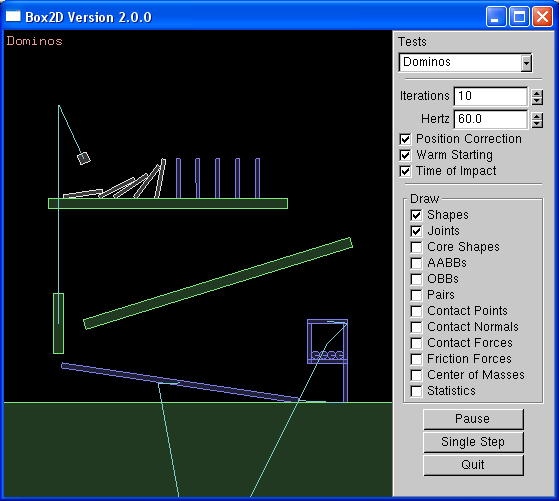Enable Center of Masses display
559x501 pixels.
(416, 375)
